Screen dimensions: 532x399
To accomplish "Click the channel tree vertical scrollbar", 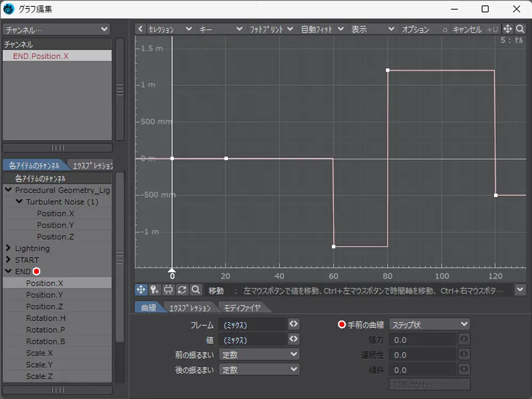I will point(120,257).
